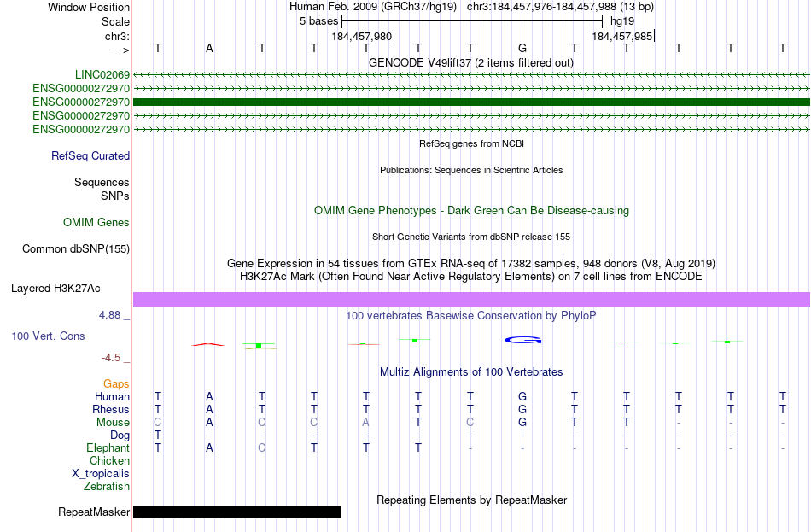
Task: Select the Zebrafish alignment row label
Action: click(107, 487)
